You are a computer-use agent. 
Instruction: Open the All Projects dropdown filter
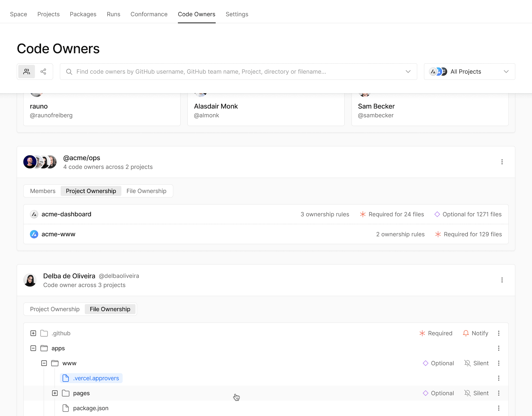coord(469,72)
